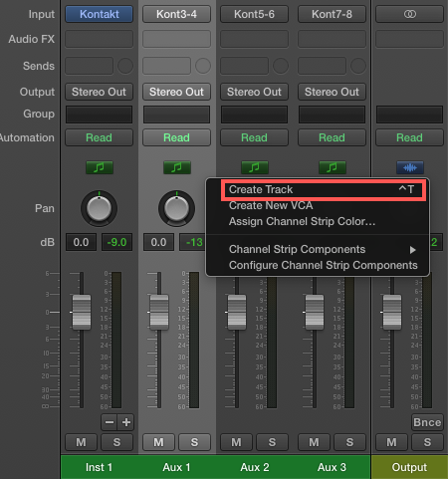The width and height of the screenshot is (448, 479).
Task: Open the Read automation mode menu on Inst 1
Action: pos(100,137)
